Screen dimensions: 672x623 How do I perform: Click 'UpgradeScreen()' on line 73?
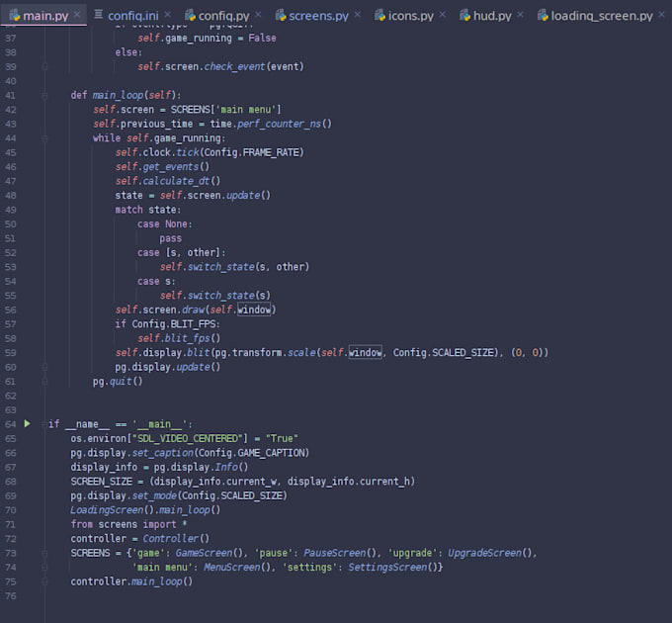pos(489,553)
